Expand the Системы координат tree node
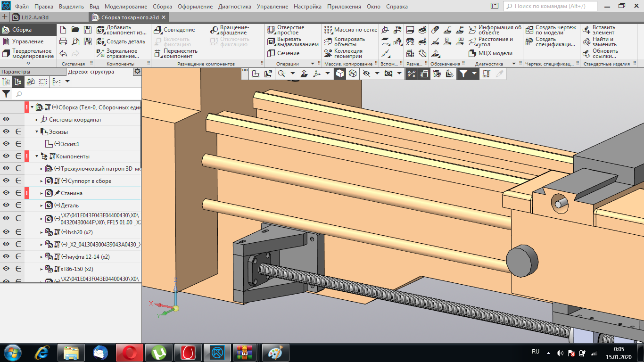The width and height of the screenshot is (644, 362). (37, 120)
